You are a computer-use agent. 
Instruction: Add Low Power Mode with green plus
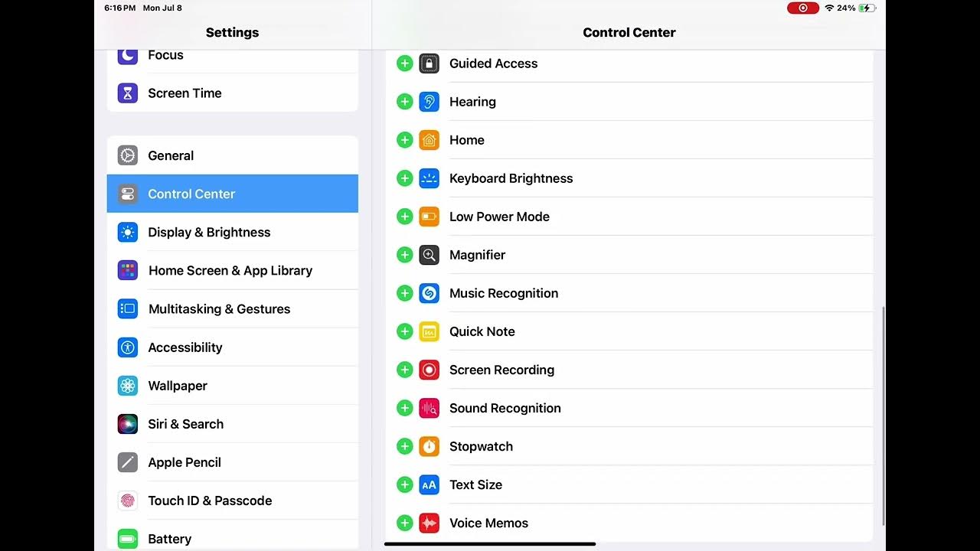(405, 217)
